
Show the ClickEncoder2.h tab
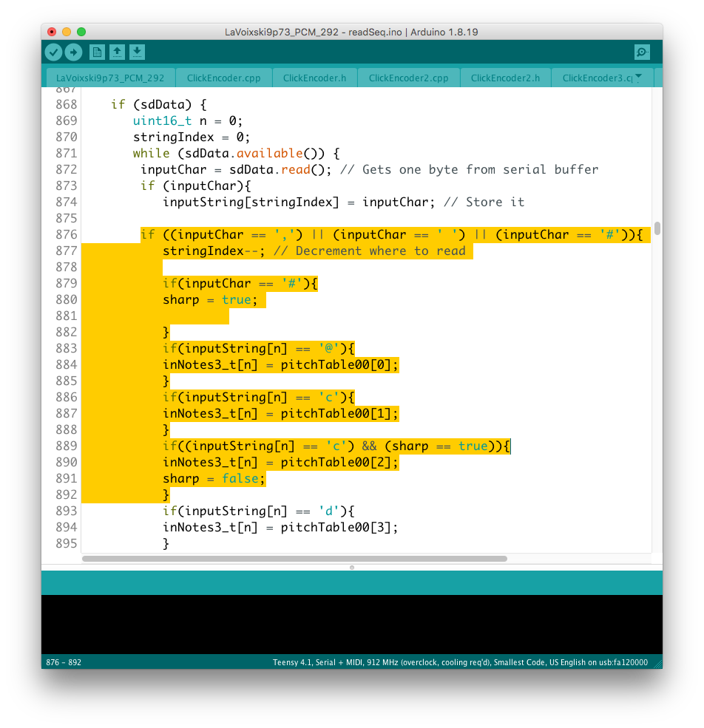[x=505, y=78]
